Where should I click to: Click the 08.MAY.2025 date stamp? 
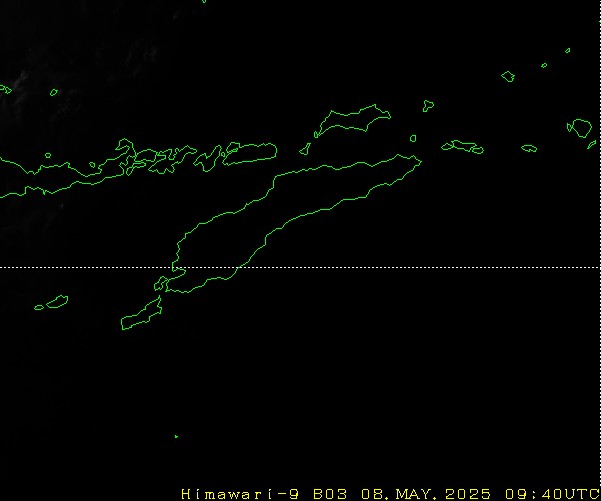[425, 494]
